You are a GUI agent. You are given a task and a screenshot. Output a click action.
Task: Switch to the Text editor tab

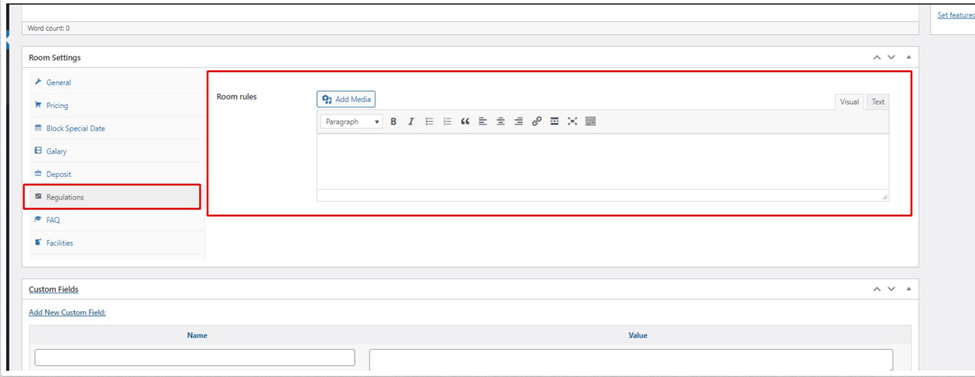(878, 102)
